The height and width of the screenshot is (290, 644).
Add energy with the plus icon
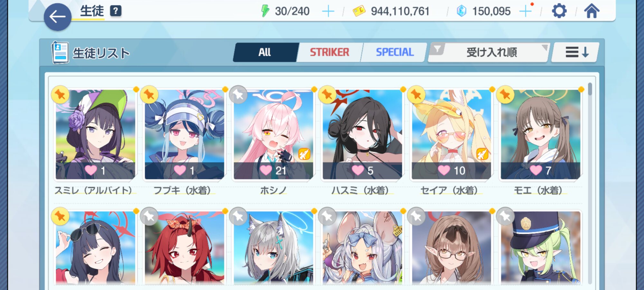pos(328,12)
